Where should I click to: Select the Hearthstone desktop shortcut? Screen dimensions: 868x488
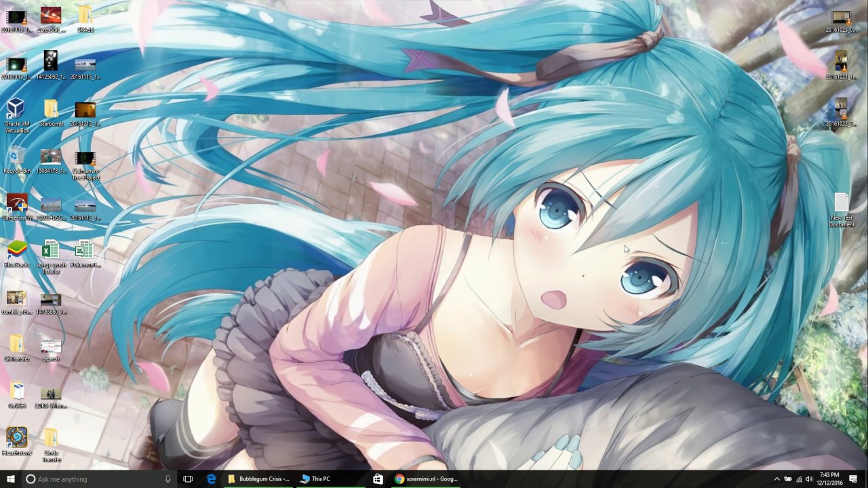click(x=16, y=442)
